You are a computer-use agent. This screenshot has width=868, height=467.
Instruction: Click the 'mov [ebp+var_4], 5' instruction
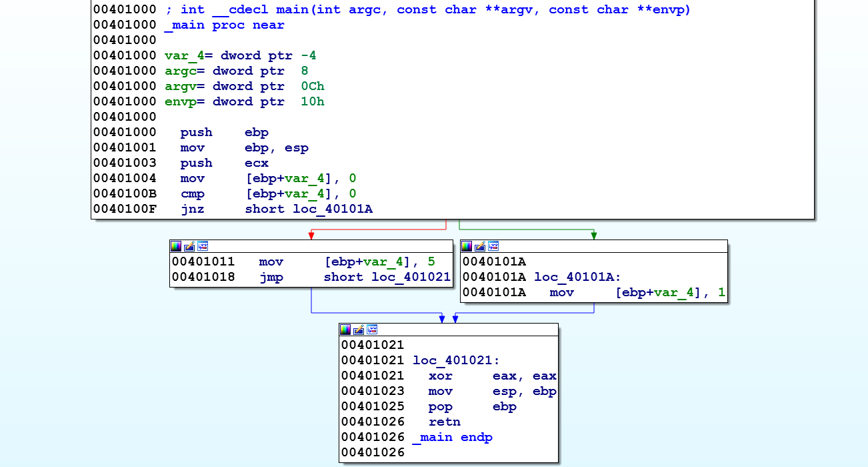347,262
